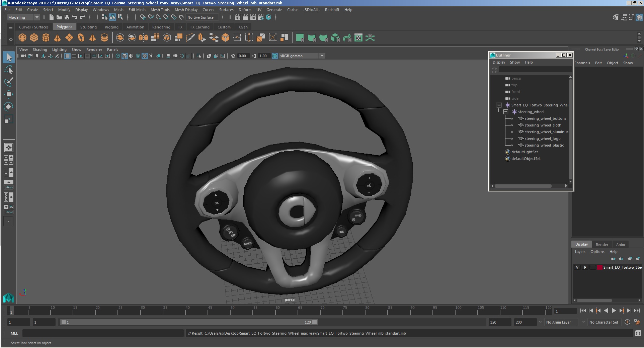The width and height of the screenshot is (644, 348).
Task: Create a polygon torus from the shelf
Action: pyautogui.click(x=81, y=38)
